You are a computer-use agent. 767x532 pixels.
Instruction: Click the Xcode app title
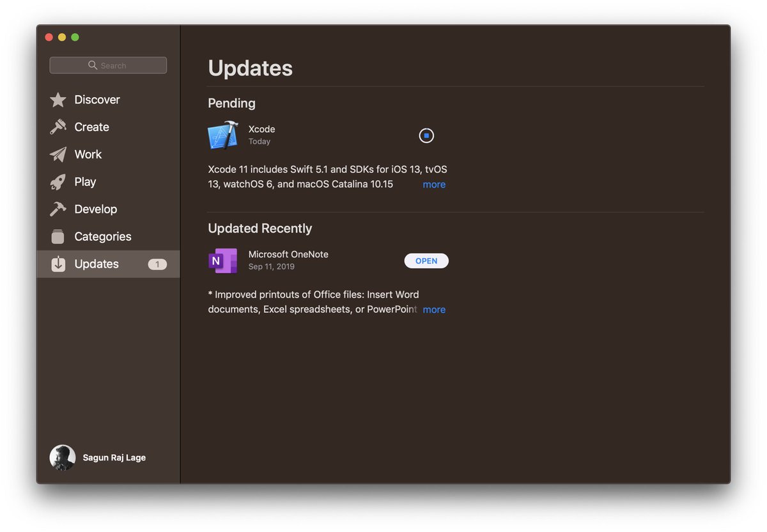pos(261,129)
